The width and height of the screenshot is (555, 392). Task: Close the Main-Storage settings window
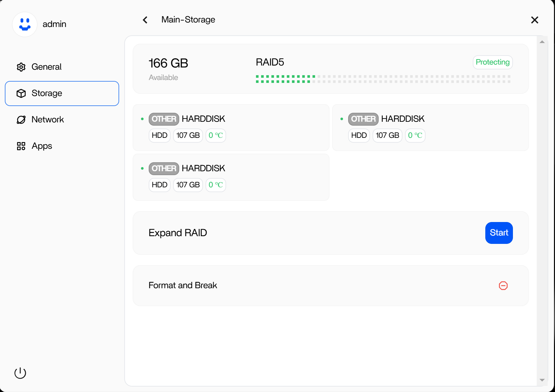(x=535, y=20)
